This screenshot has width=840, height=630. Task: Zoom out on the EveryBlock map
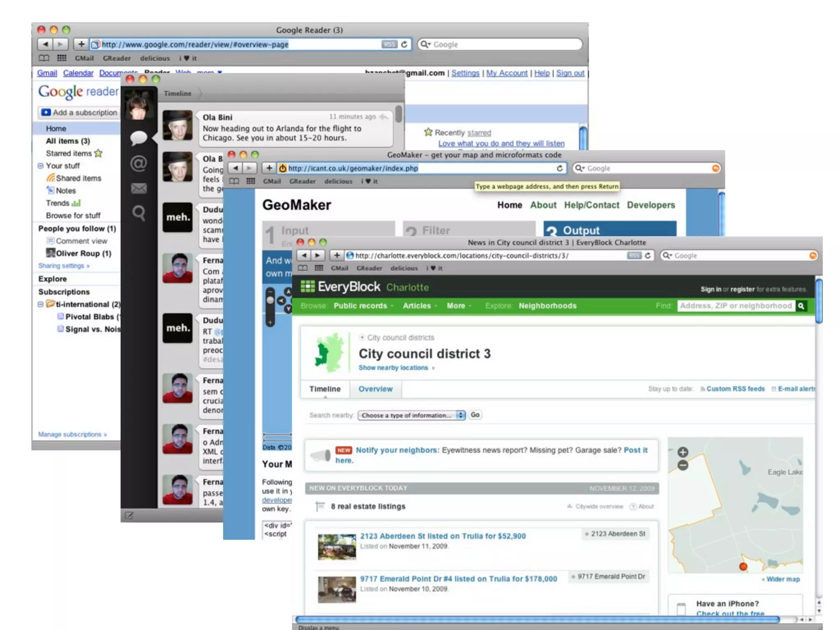tap(682, 465)
